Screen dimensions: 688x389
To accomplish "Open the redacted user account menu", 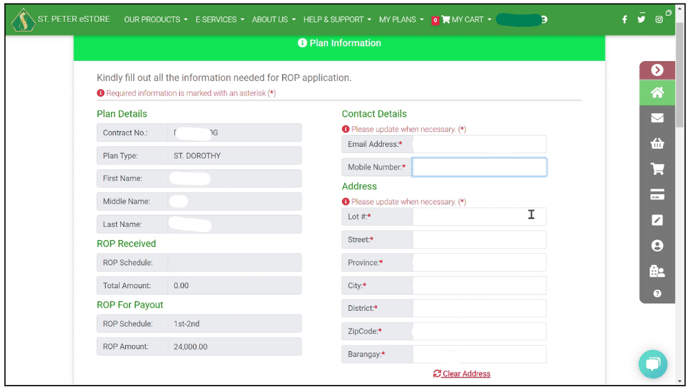I will (521, 20).
